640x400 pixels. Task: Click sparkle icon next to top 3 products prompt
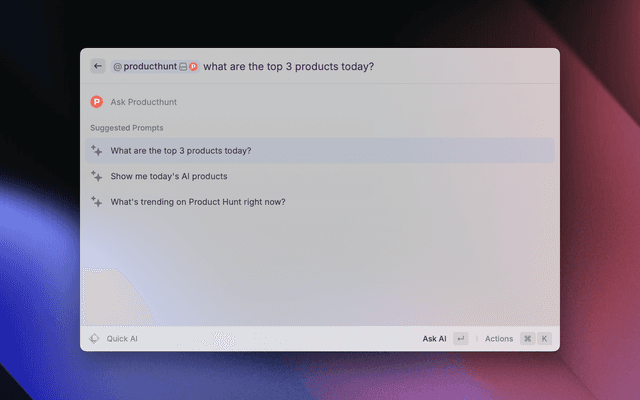[97, 151]
